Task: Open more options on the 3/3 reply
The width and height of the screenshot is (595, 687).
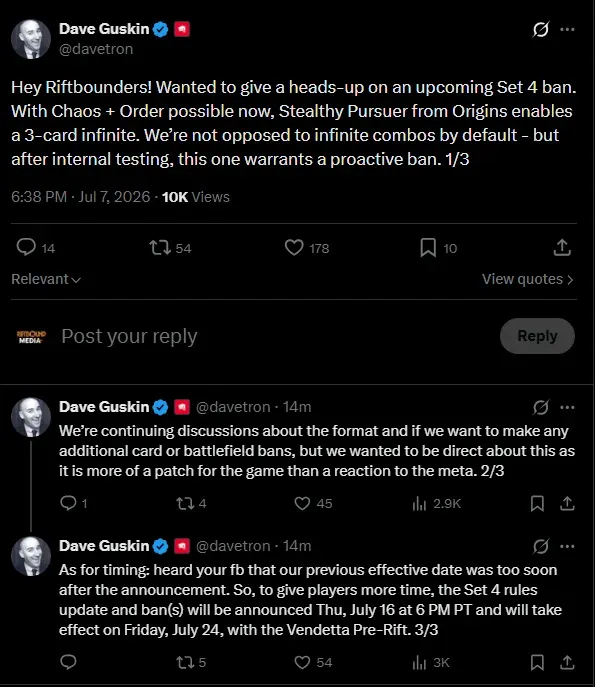Action: [x=567, y=546]
